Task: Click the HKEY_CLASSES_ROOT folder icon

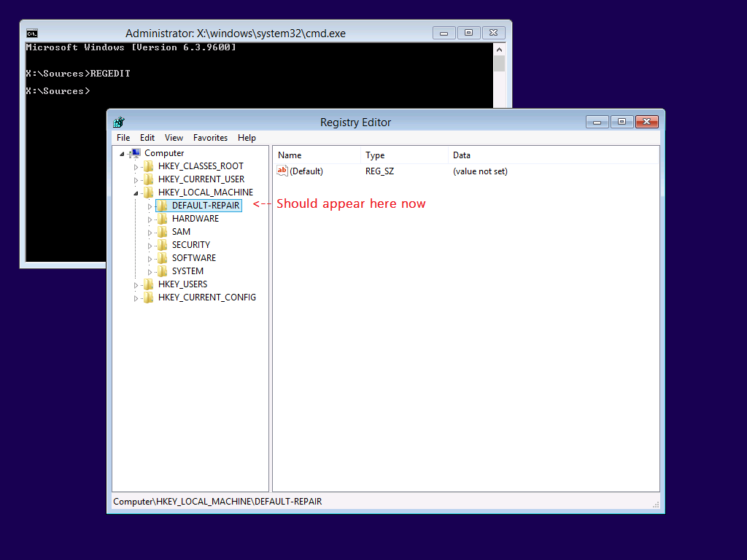Action: pos(148,166)
